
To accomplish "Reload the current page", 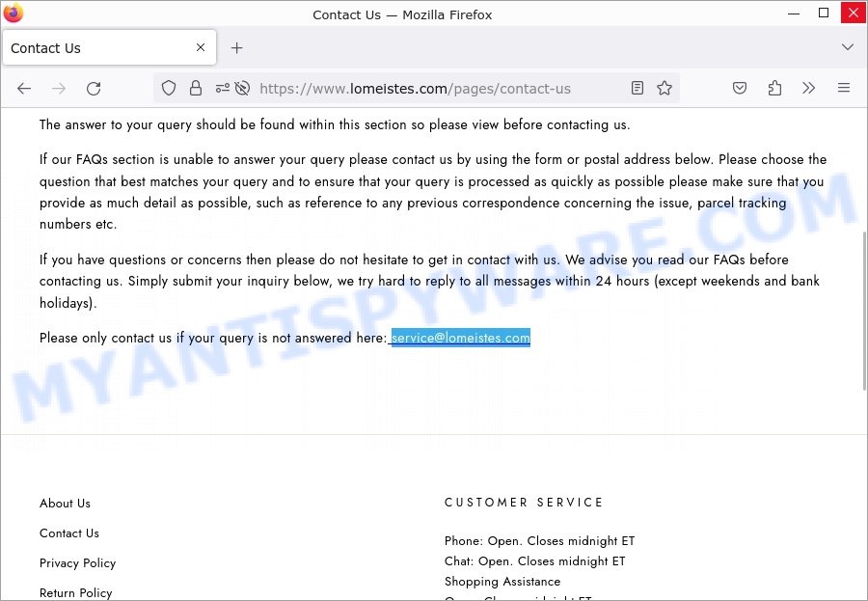I will pyautogui.click(x=94, y=89).
